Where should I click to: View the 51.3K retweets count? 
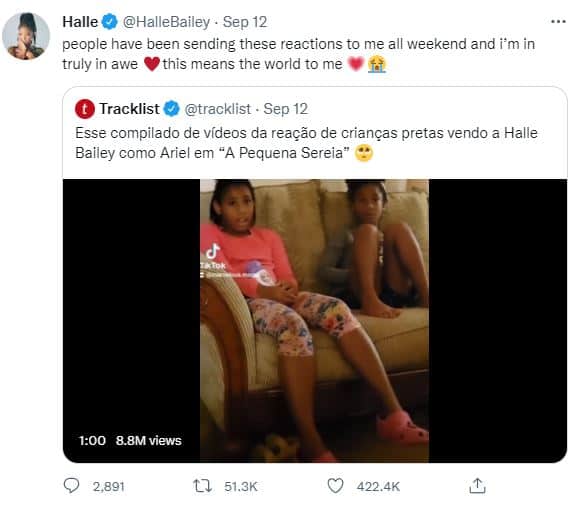coord(241,486)
